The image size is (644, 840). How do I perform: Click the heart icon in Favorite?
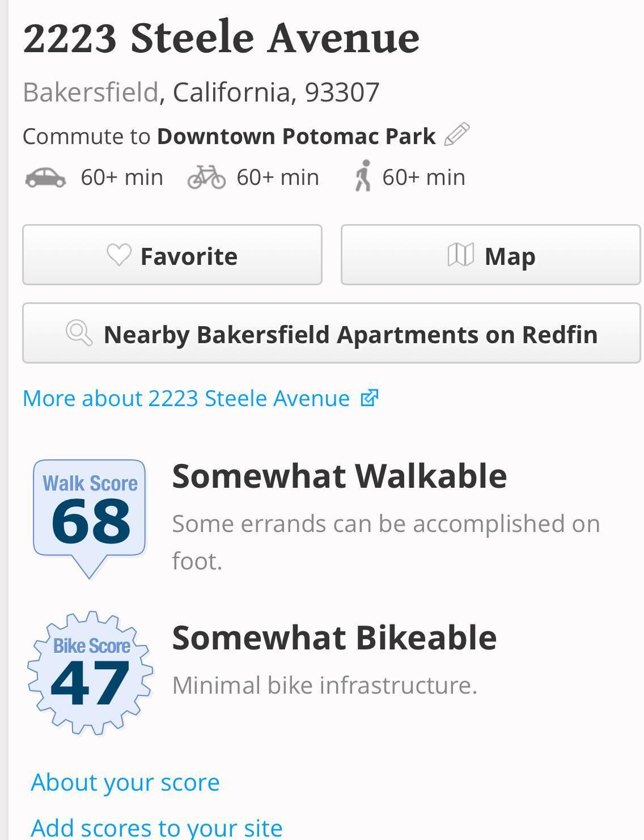(x=119, y=255)
